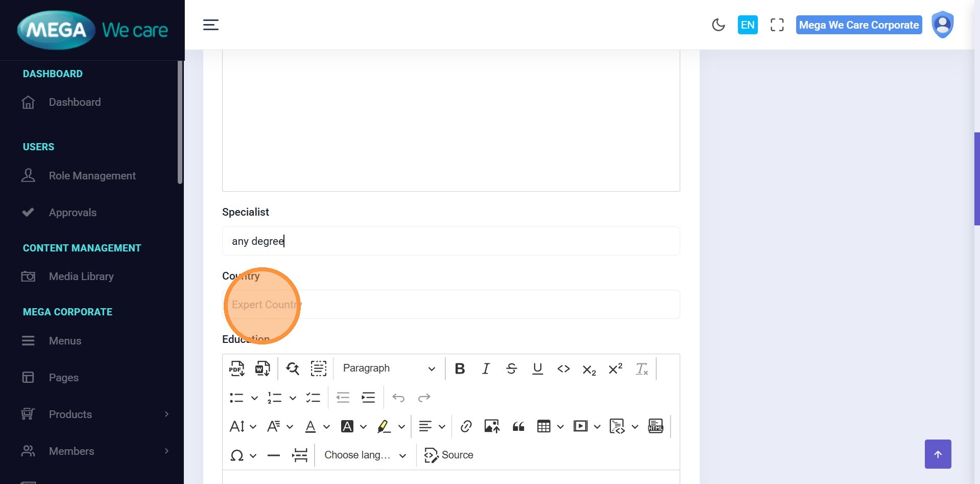The image size is (980, 484).
Task: Click the horizontal line icon
Action: click(x=274, y=455)
